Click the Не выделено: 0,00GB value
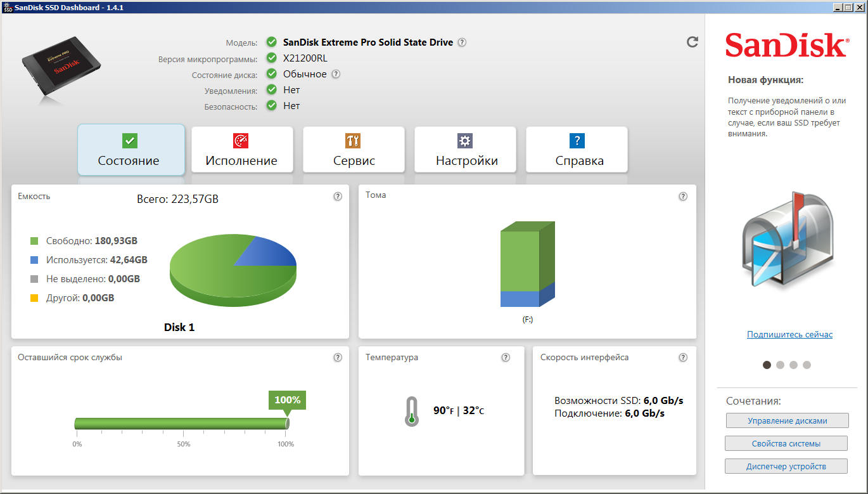 93,279
